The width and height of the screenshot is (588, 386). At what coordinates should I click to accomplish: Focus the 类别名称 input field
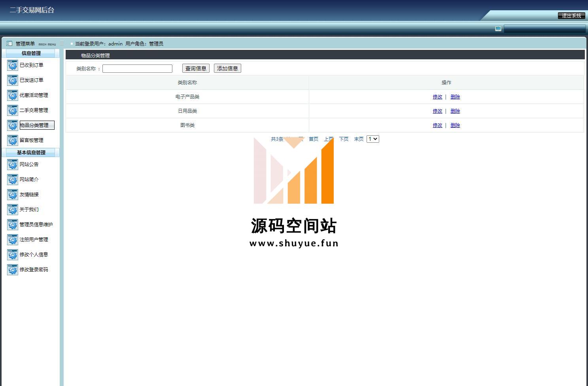[137, 68]
